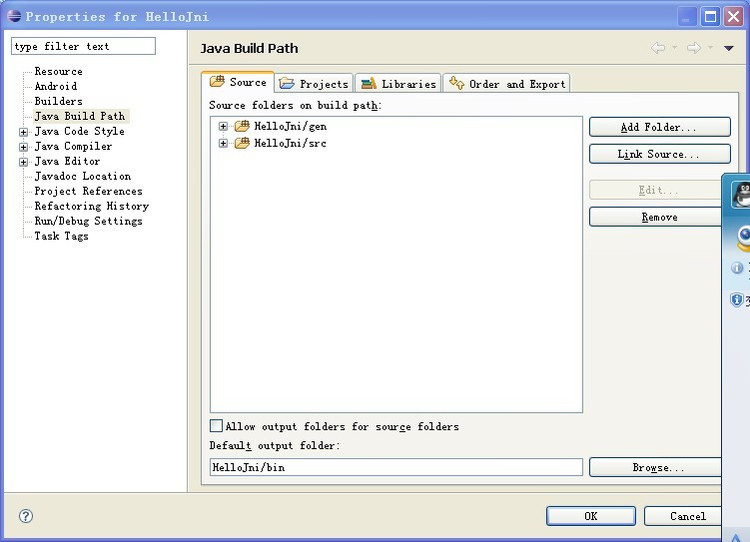Open the view menu black triangle

pos(728,48)
